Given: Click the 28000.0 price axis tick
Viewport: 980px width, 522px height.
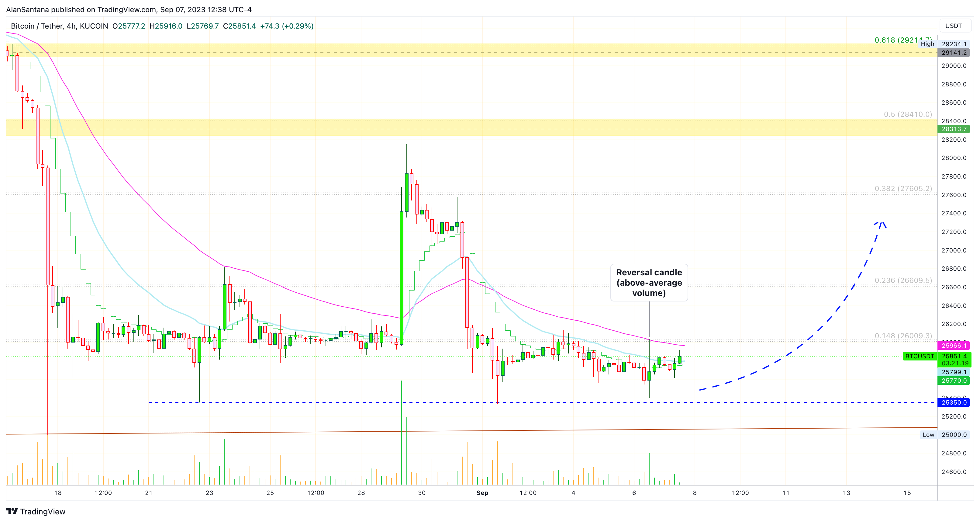Looking at the screenshot, I should pyautogui.click(x=954, y=158).
